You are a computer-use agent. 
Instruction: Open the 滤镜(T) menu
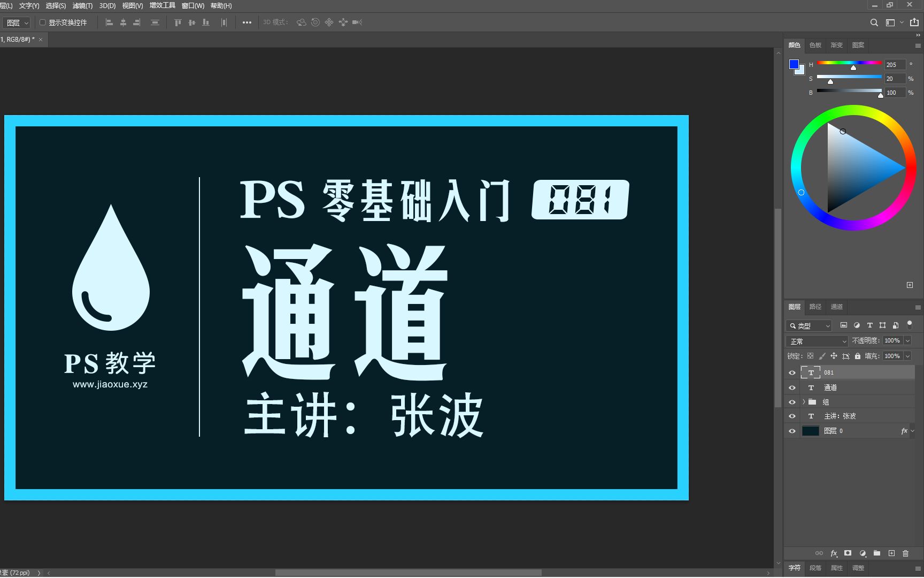coord(83,6)
